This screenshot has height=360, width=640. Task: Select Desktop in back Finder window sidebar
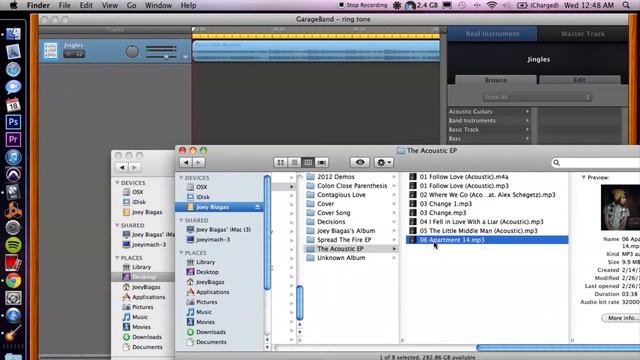point(143,277)
